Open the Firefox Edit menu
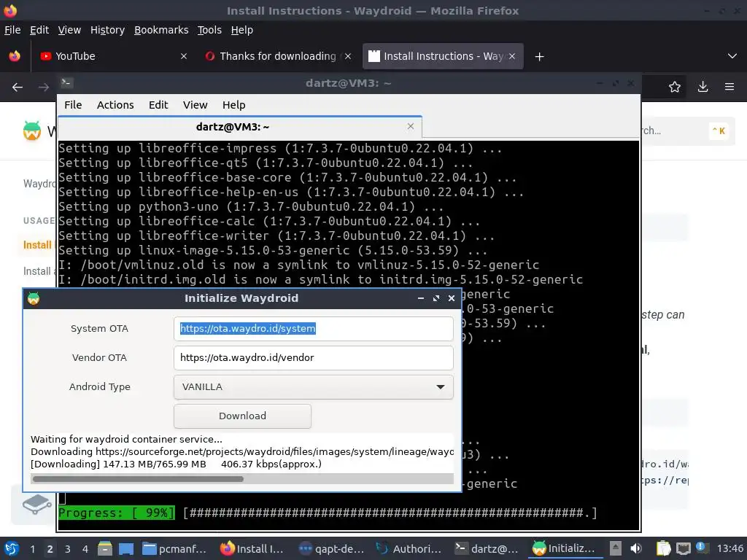747x560 pixels. (39, 30)
